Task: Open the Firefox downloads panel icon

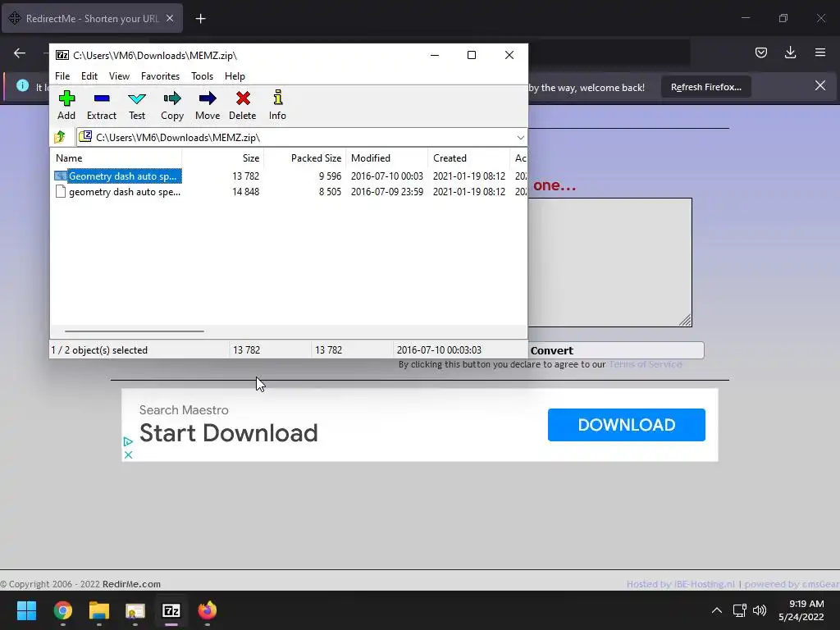Action: 790,52
